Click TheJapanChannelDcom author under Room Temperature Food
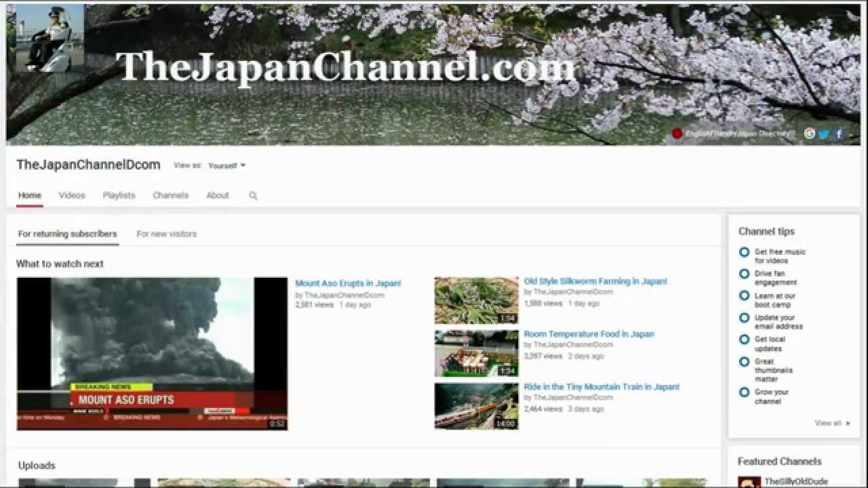 coord(573,344)
